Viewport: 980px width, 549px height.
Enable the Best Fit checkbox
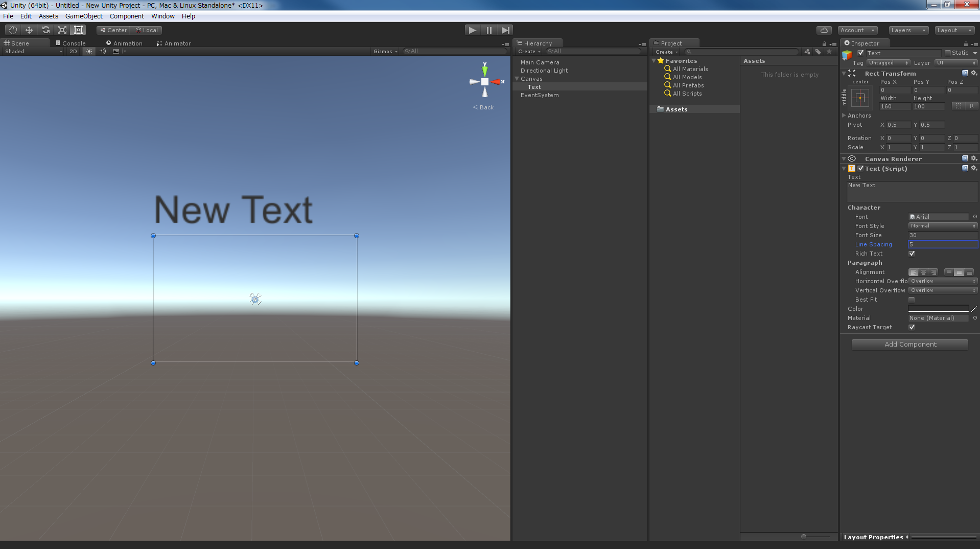pos(912,300)
